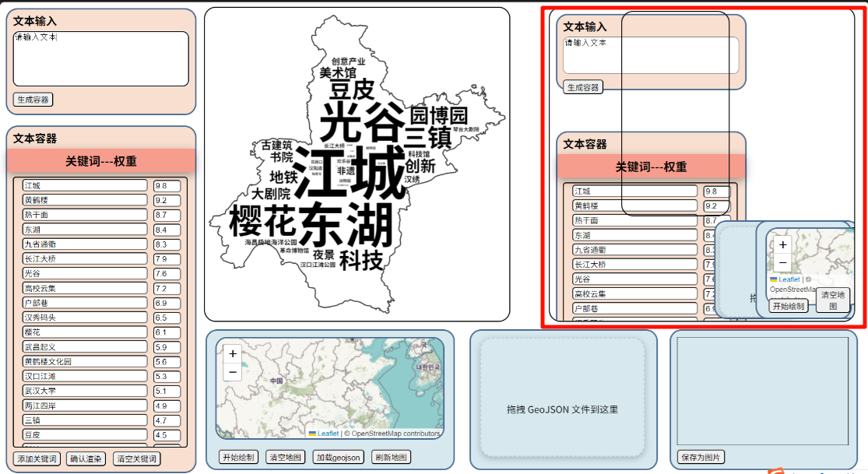Select the 关键词---权重 header in the left panel
Viewport: 868px width, 474px height.
coord(100,161)
